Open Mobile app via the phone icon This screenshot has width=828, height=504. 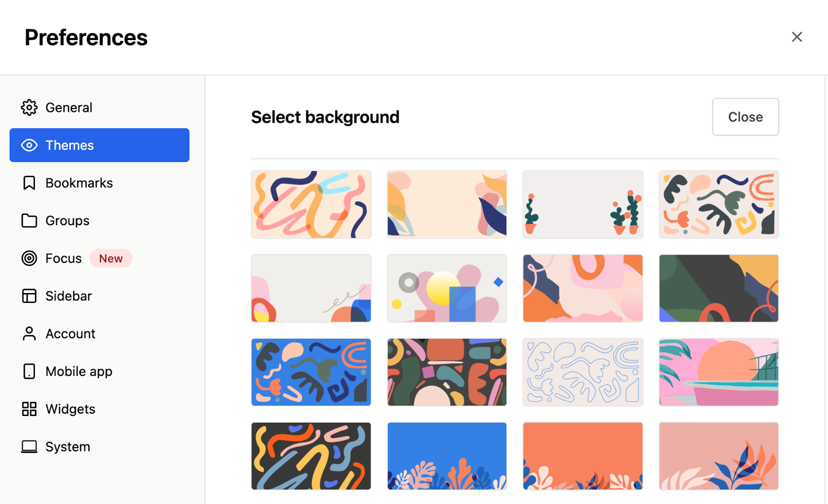click(29, 371)
